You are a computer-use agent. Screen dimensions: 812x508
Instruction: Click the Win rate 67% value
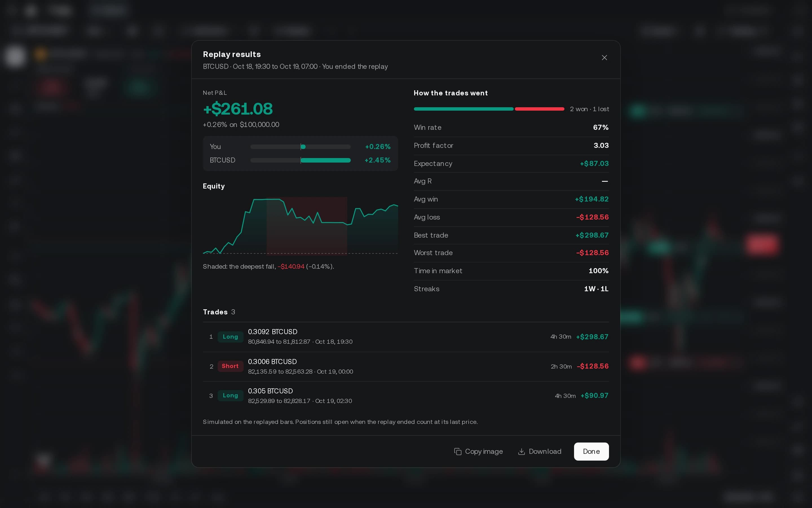[601, 127]
